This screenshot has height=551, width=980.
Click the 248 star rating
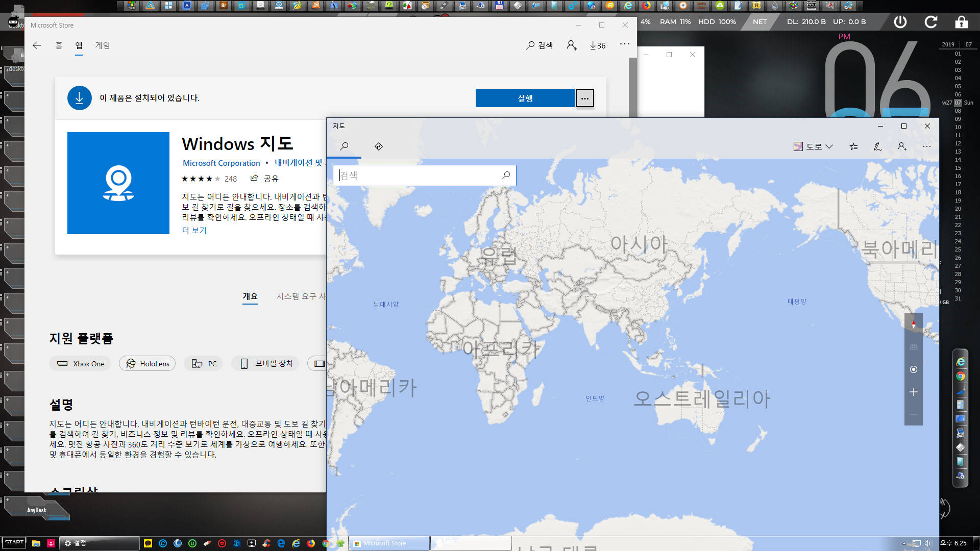pyautogui.click(x=209, y=179)
